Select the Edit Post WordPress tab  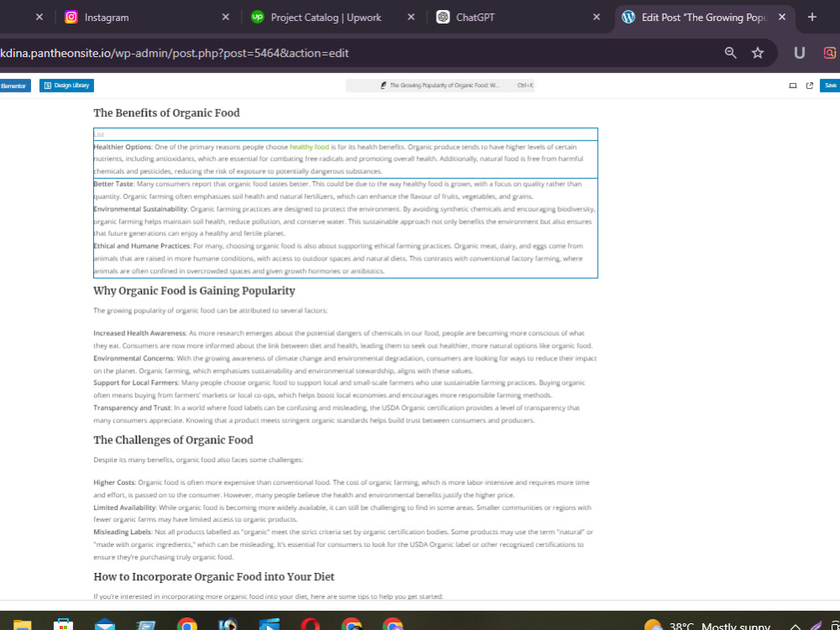click(x=696, y=17)
